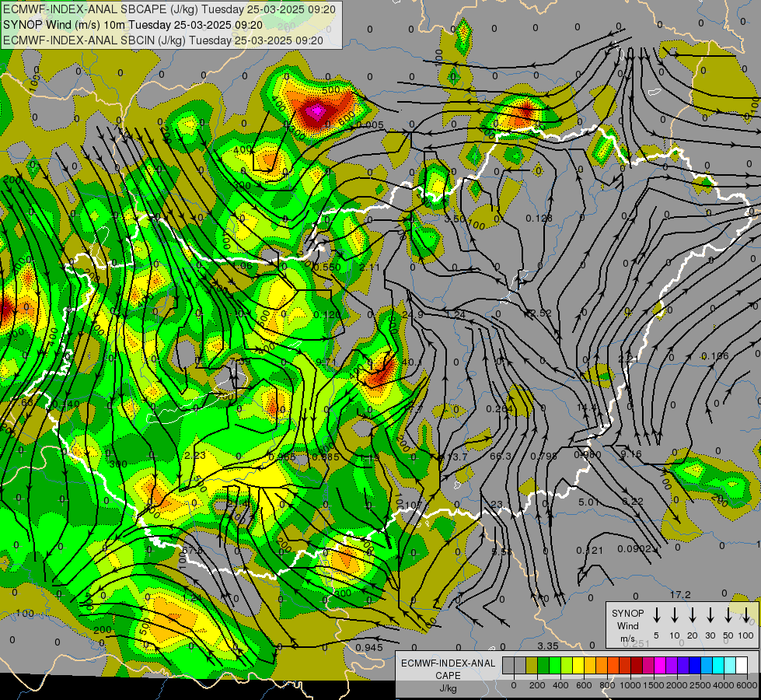761x700 pixels.
Task: Click the map value 9.16
Action: (x=631, y=453)
